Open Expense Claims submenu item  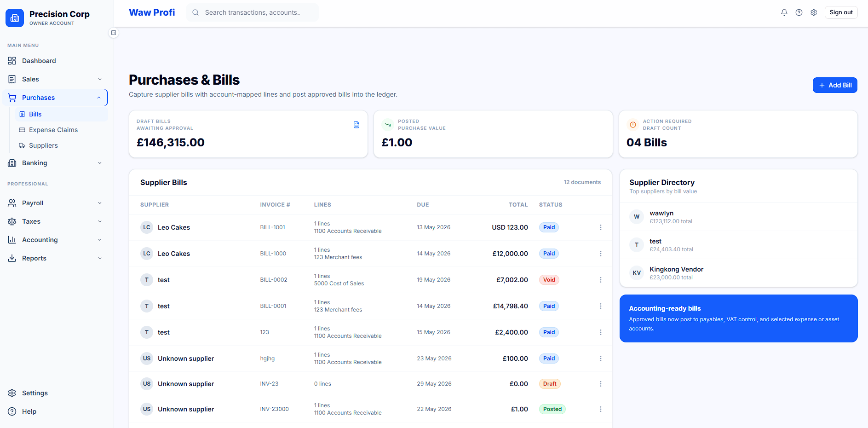click(62, 130)
